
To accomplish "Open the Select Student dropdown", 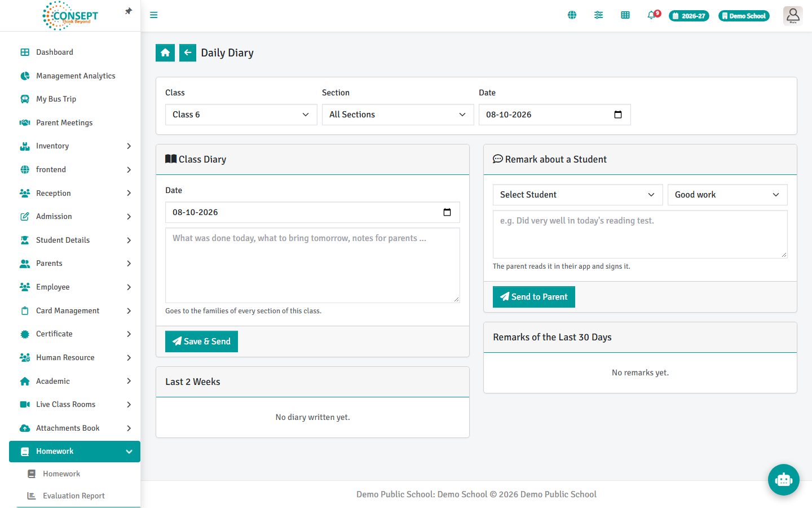I will [578, 195].
